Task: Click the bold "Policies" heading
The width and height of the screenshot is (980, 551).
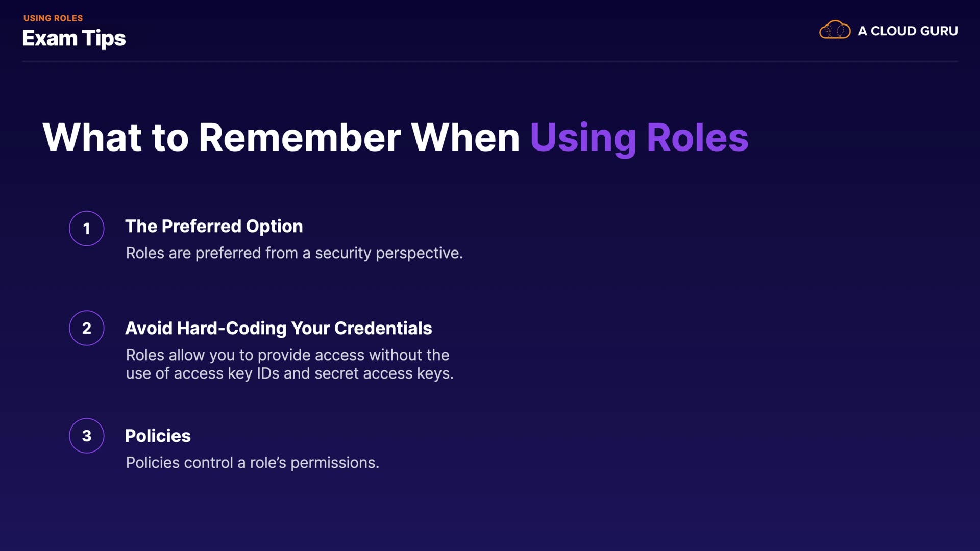Action: pyautogui.click(x=158, y=436)
